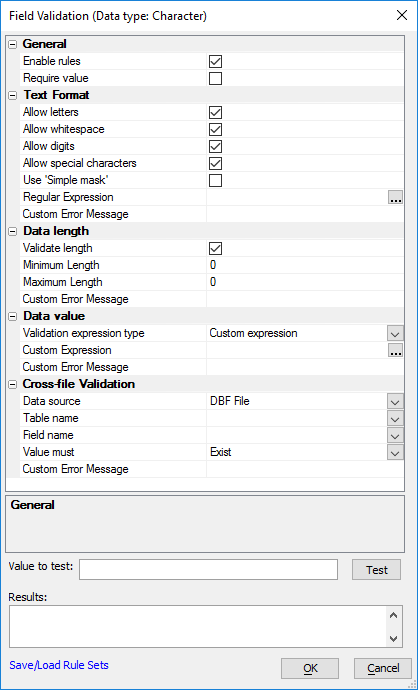This screenshot has height=690, width=418.
Task: Open the Custom Expression ellipsis builder button
Action: (395, 351)
